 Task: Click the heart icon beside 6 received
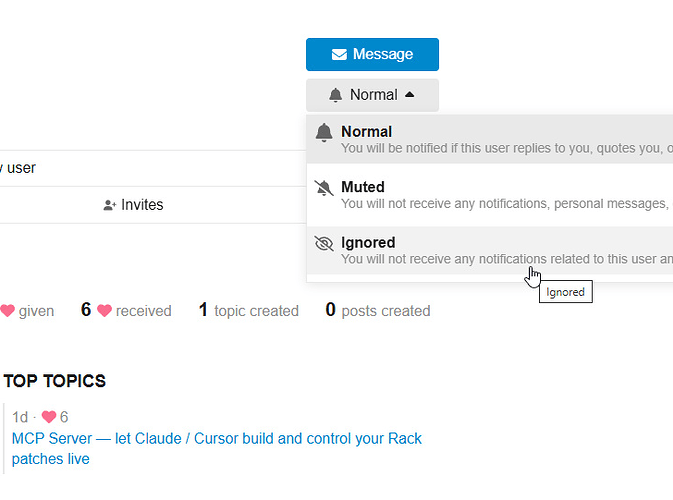pos(104,311)
